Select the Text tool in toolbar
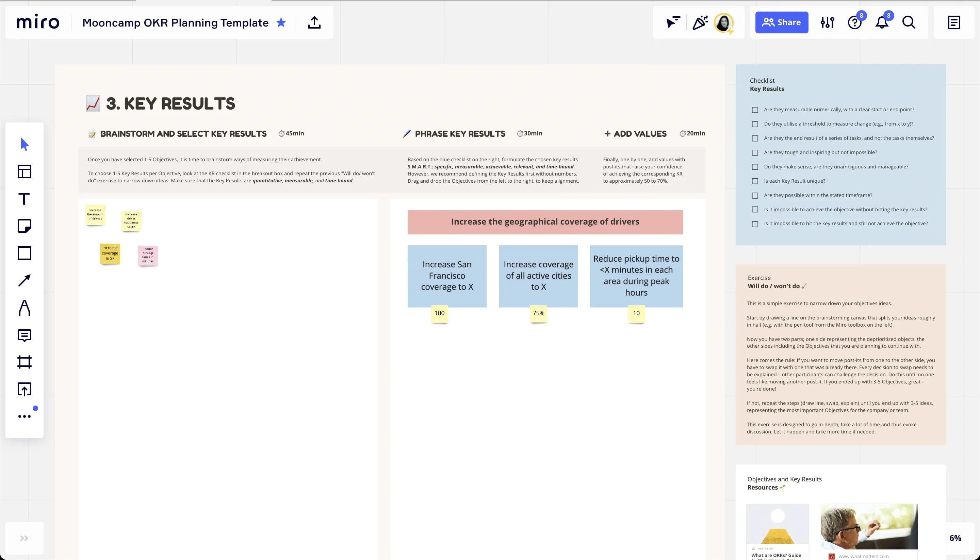Screen dimensions: 980x560 [x=25, y=199]
